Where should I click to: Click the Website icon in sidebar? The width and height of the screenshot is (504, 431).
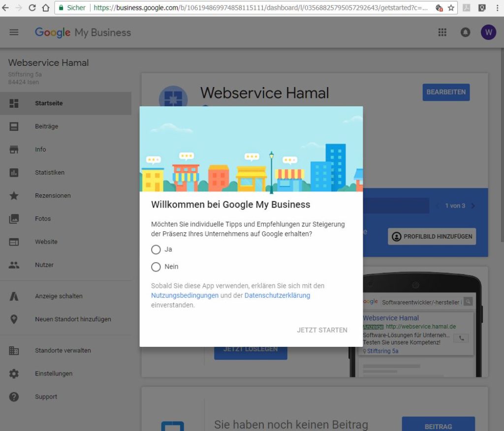(14, 242)
